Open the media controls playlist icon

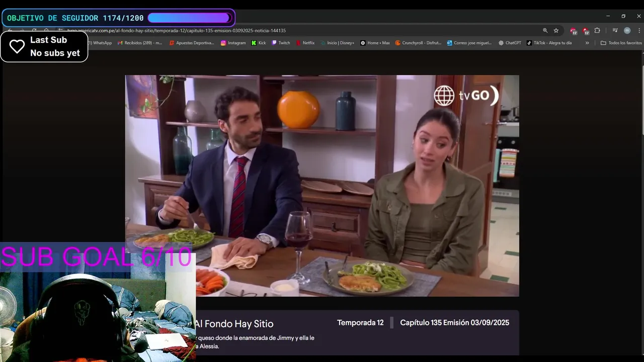[615, 31]
